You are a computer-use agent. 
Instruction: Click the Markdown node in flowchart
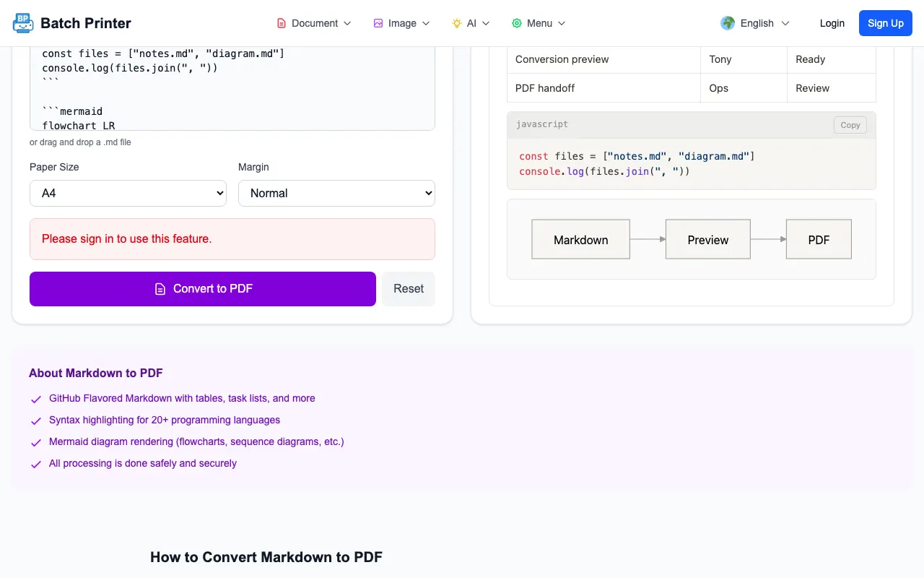(x=581, y=239)
